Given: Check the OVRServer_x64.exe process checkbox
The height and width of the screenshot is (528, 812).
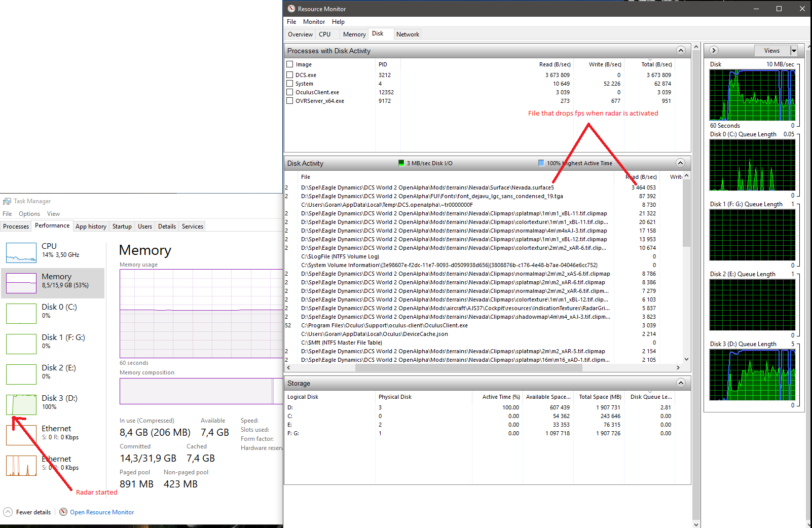Looking at the screenshot, I should click(x=290, y=100).
